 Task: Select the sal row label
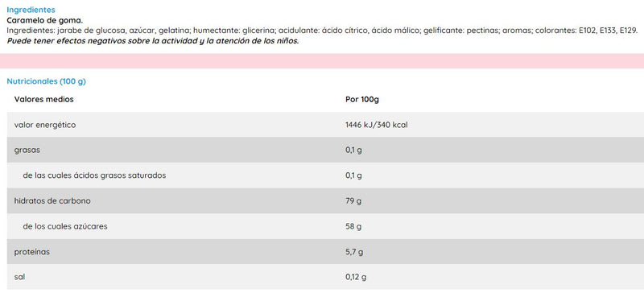19,278
